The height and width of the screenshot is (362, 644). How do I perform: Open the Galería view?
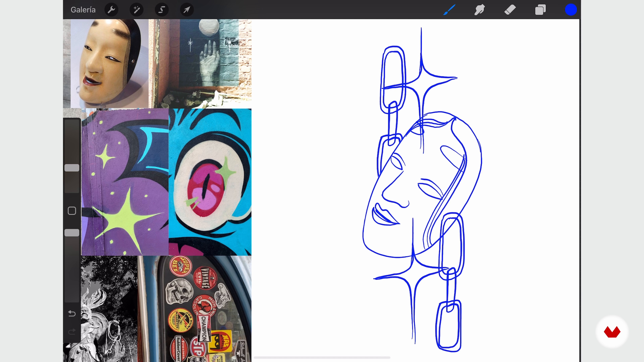click(x=83, y=10)
